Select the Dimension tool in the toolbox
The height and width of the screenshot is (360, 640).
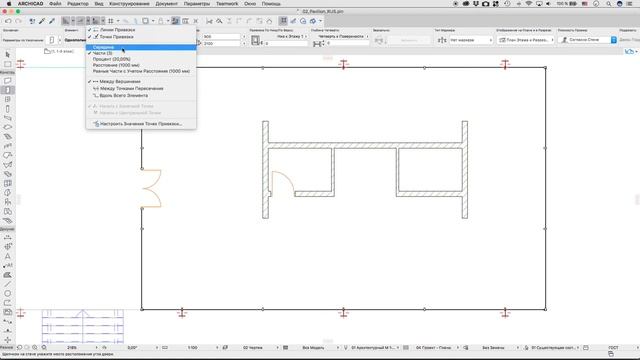7,238
